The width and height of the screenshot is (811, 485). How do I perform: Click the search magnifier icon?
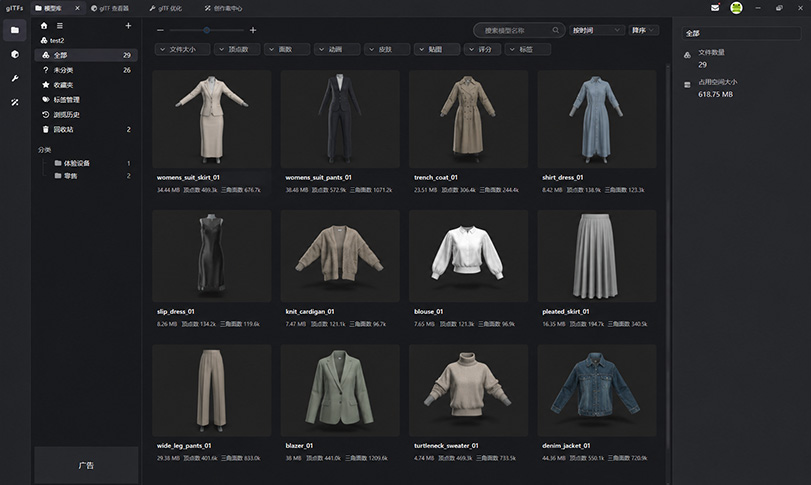(555, 31)
